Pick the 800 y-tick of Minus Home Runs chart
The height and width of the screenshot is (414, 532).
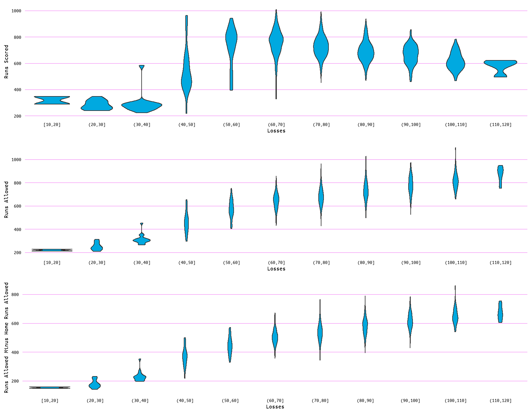(x=15, y=294)
